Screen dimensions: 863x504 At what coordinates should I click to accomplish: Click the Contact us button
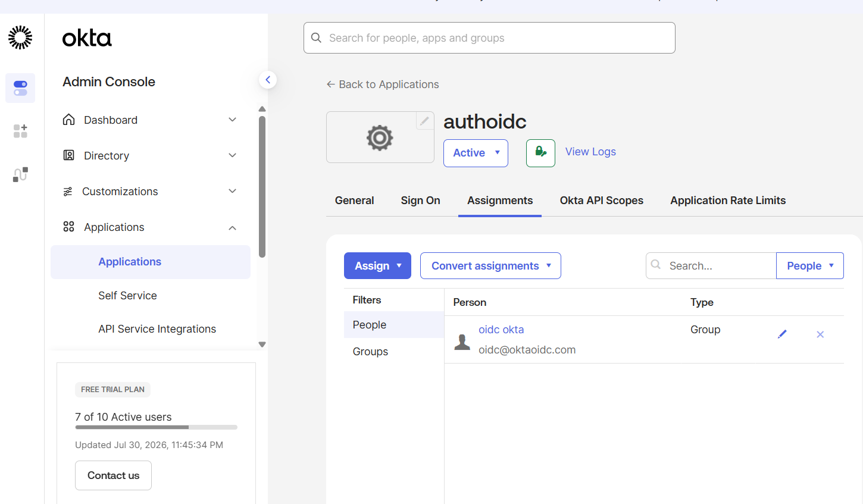113,475
